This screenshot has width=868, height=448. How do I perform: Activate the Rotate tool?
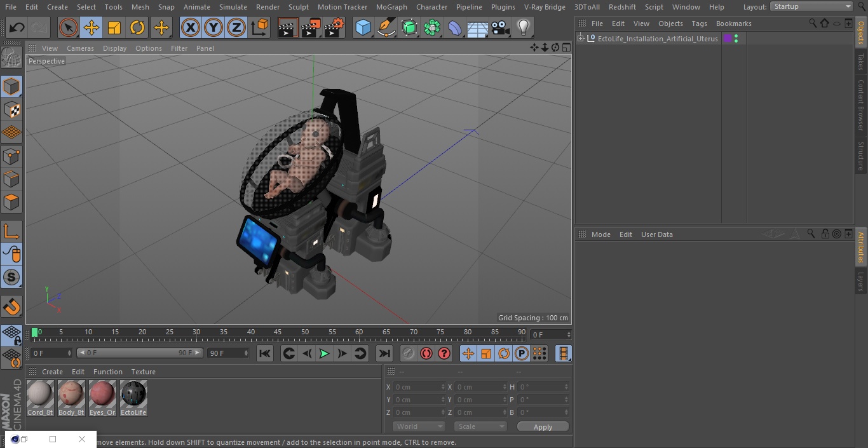click(137, 27)
